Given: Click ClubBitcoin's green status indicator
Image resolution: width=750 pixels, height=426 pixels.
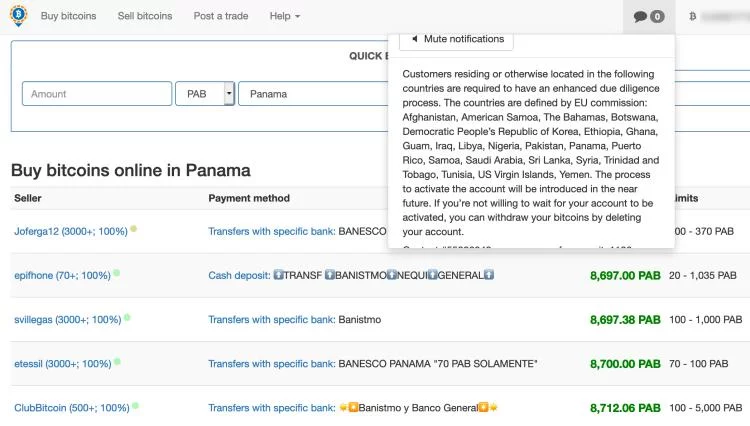Looking at the screenshot, I should pyautogui.click(x=135, y=405).
